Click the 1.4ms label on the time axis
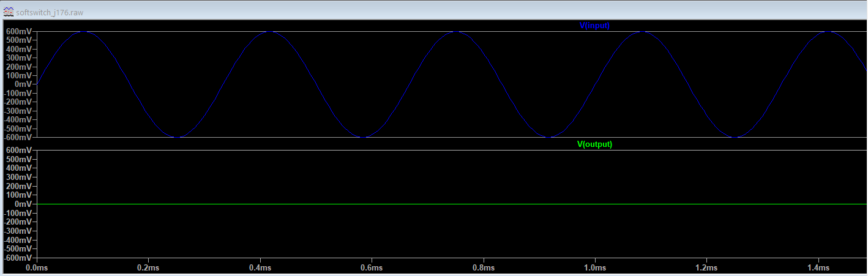The image size is (868, 276). coord(818,268)
